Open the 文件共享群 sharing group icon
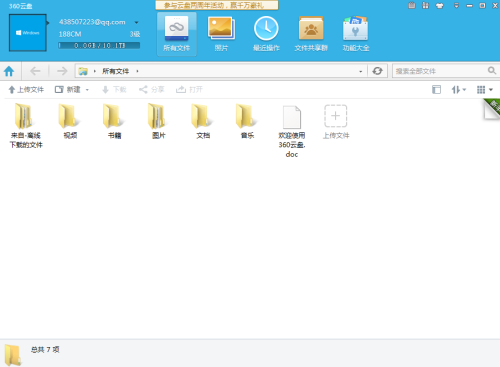This screenshot has height=367, width=500. coord(311,34)
